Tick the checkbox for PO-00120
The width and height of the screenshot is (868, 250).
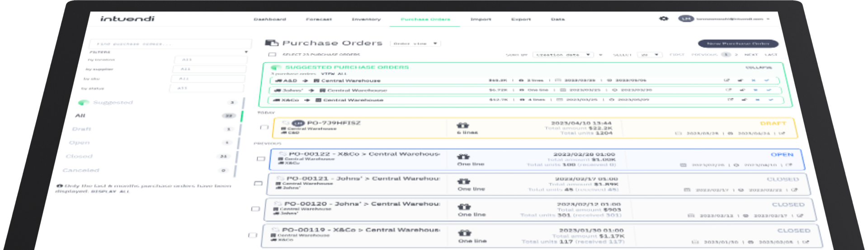point(255,209)
